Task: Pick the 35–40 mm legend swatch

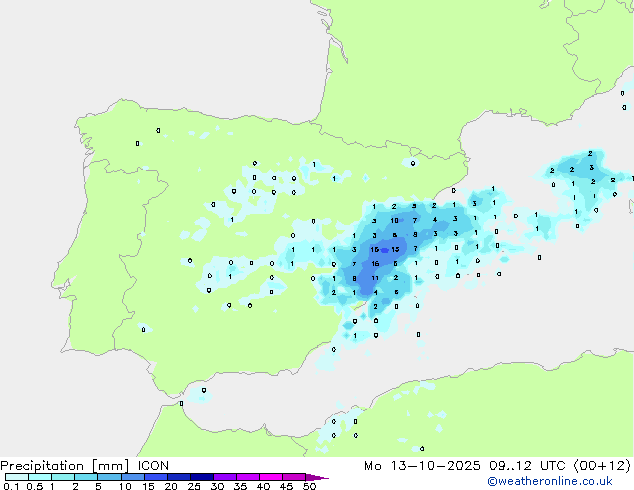Action: point(248,477)
